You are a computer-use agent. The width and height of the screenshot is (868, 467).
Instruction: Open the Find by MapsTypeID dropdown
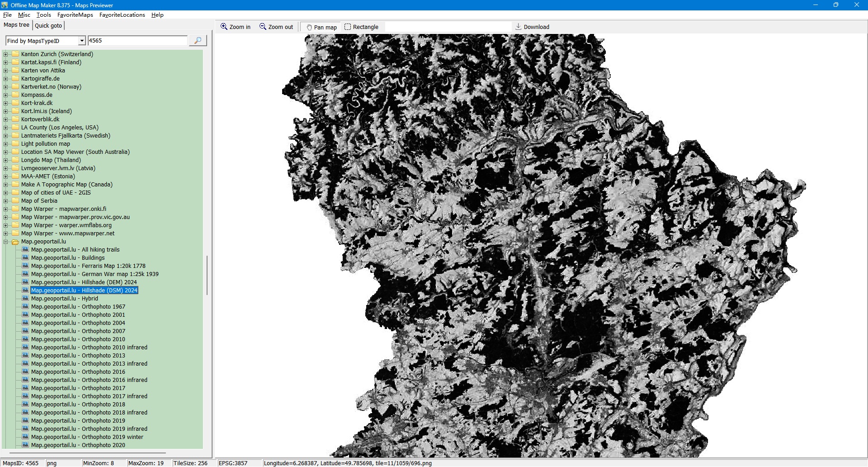(82, 41)
